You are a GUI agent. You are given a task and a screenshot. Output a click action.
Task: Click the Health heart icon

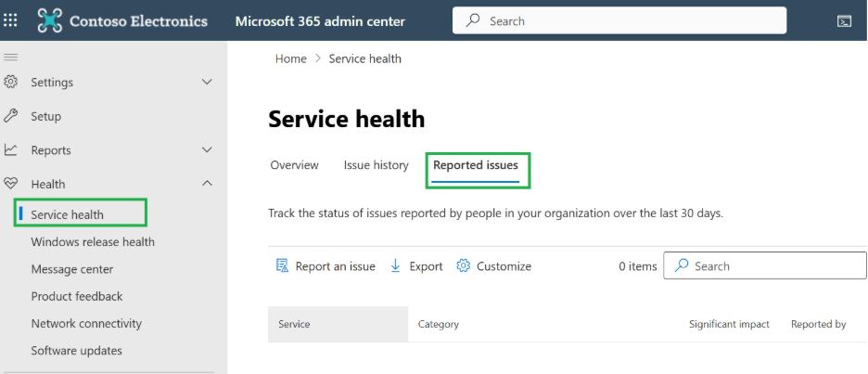tap(10, 184)
